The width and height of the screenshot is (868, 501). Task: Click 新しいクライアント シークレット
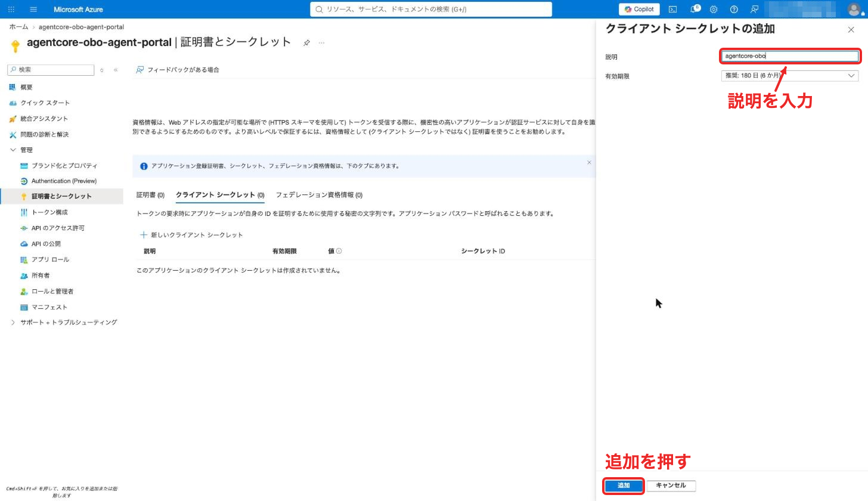pyautogui.click(x=191, y=235)
